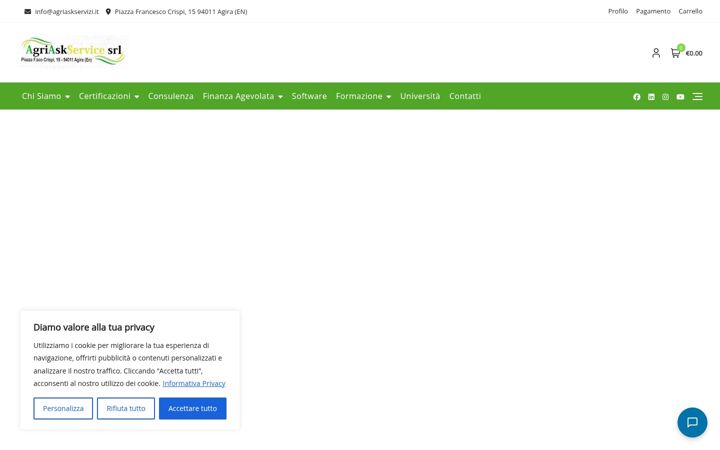Click the envelope email icon
This screenshot has width=720, height=450.
click(x=28, y=11)
